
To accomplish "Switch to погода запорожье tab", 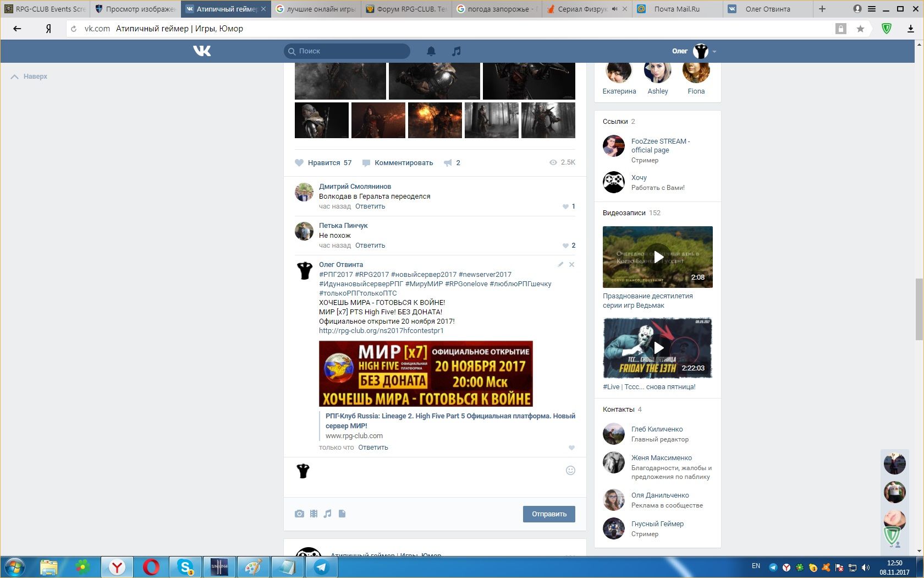I will (x=497, y=9).
